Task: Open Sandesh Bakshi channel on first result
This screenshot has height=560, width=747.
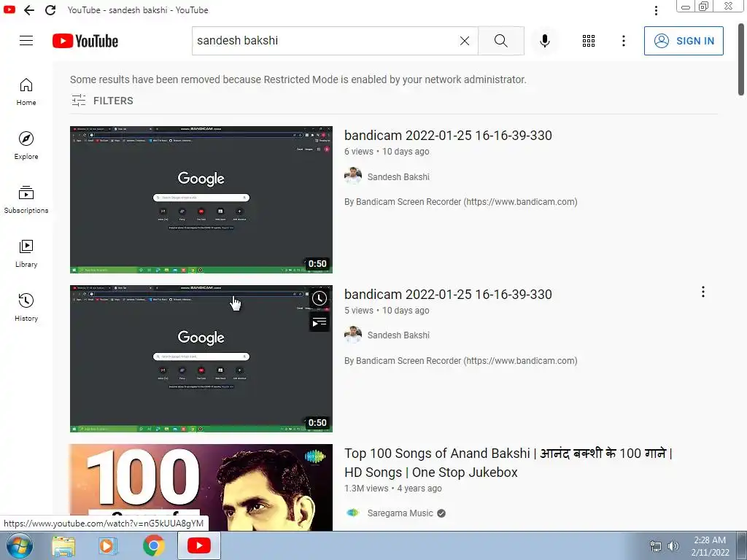Action: coord(398,176)
